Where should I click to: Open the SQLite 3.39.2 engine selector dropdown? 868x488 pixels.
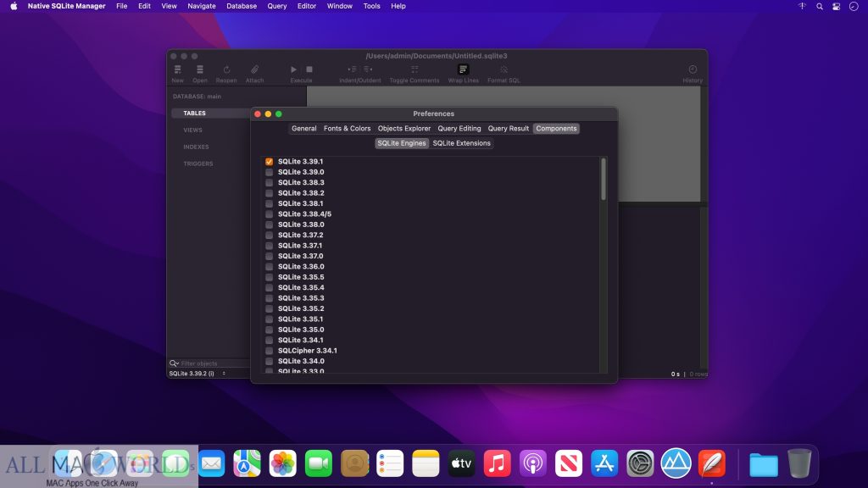[x=198, y=374]
